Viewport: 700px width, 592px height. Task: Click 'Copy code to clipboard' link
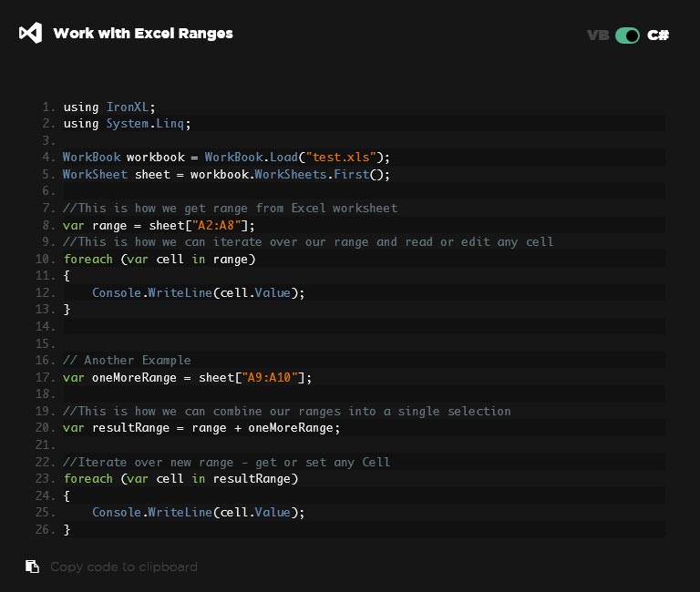(x=123, y=566)
